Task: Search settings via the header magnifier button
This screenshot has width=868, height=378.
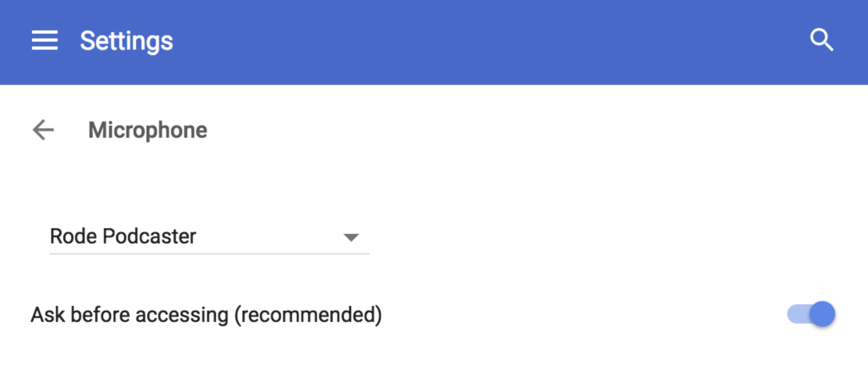Action: tap(821, 40)
